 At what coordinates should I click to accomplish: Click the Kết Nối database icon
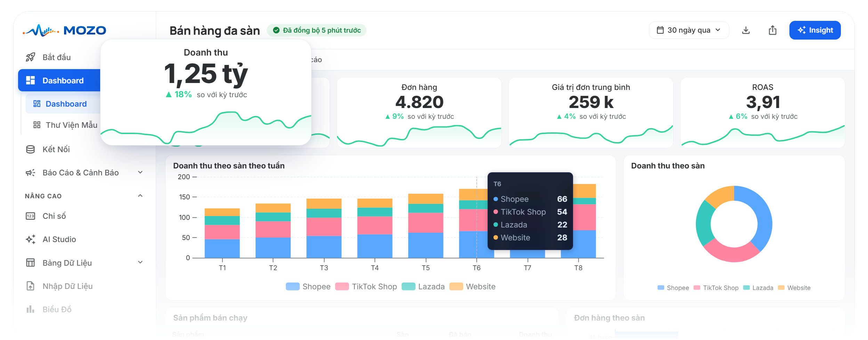pyautogui.click(x=31, y=149)
